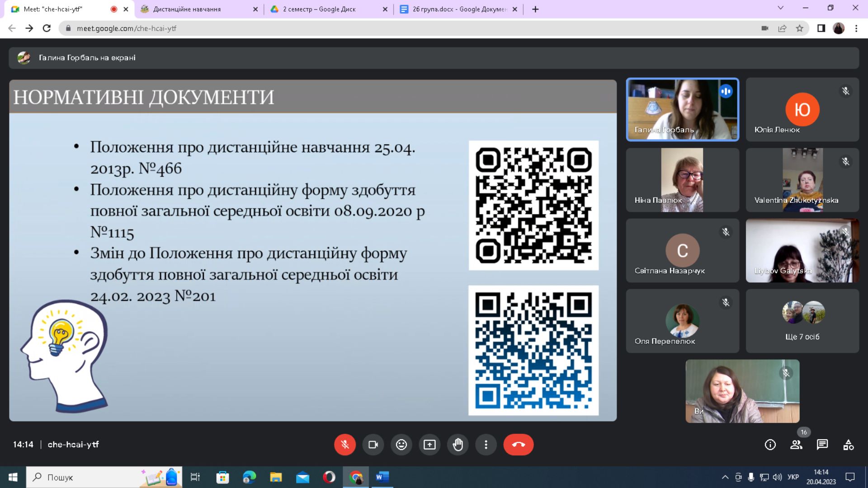Open Opera browser from taskbar
Image resolution: width=868 pixels, height=488 pixels.
pyautogui.click(x=329, y=477)
